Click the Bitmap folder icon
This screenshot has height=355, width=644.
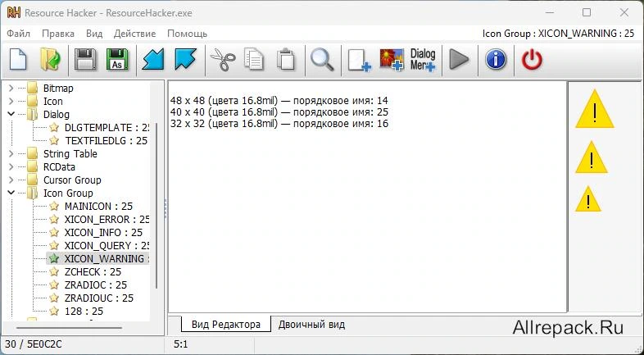tap(33, 88)
